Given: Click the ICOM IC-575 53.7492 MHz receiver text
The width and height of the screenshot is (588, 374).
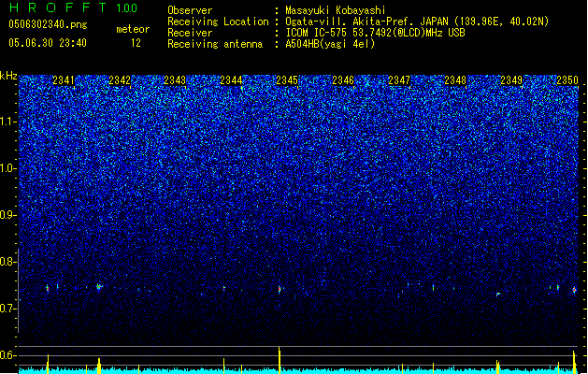Looking at the screenshot, I should (375, 33).
